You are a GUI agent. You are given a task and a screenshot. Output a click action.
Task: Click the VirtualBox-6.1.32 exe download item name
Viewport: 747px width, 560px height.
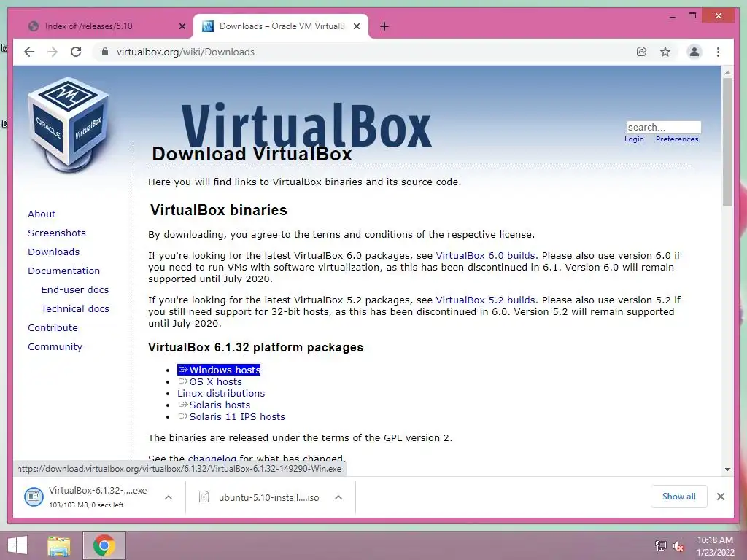tap(98, 491)
